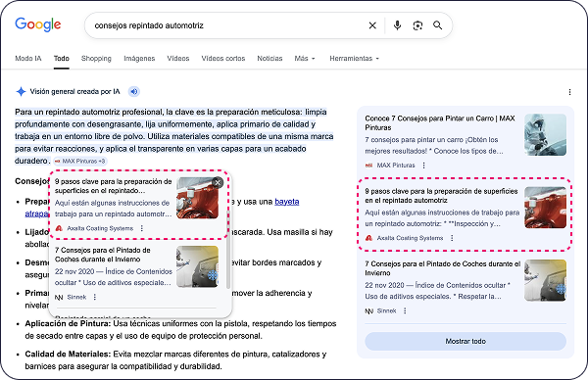The image size is (588, 380).
Task: Click 'Axalta Coating Systems' name in popup
Action: [x=100, y=228]
